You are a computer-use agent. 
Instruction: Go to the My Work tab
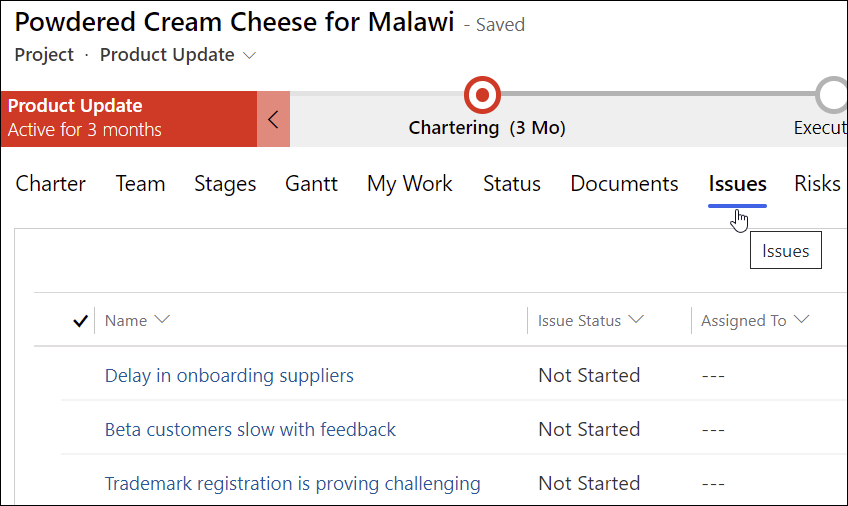click(x=410, y=184)
